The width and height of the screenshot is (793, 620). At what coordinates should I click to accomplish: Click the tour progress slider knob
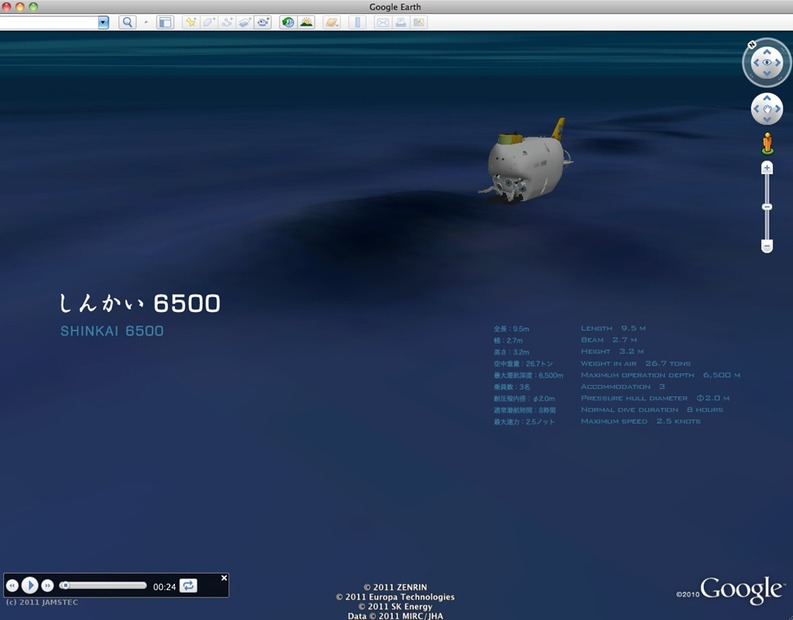[x=65, y=586]
